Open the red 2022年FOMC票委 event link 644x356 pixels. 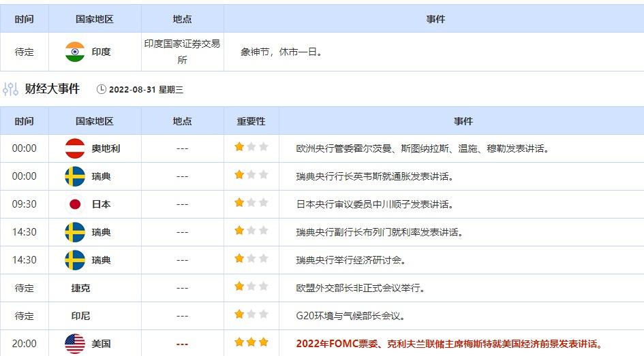point(450,344)
